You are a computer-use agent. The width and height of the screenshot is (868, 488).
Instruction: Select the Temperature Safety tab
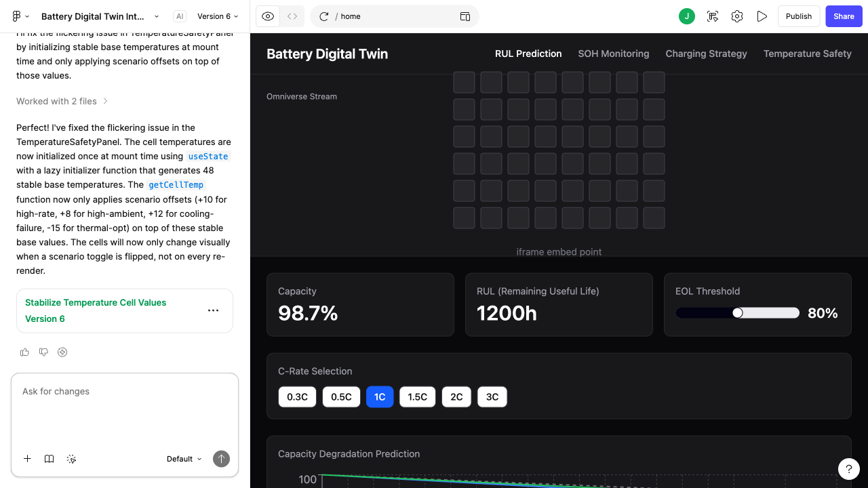click(808, 54)
